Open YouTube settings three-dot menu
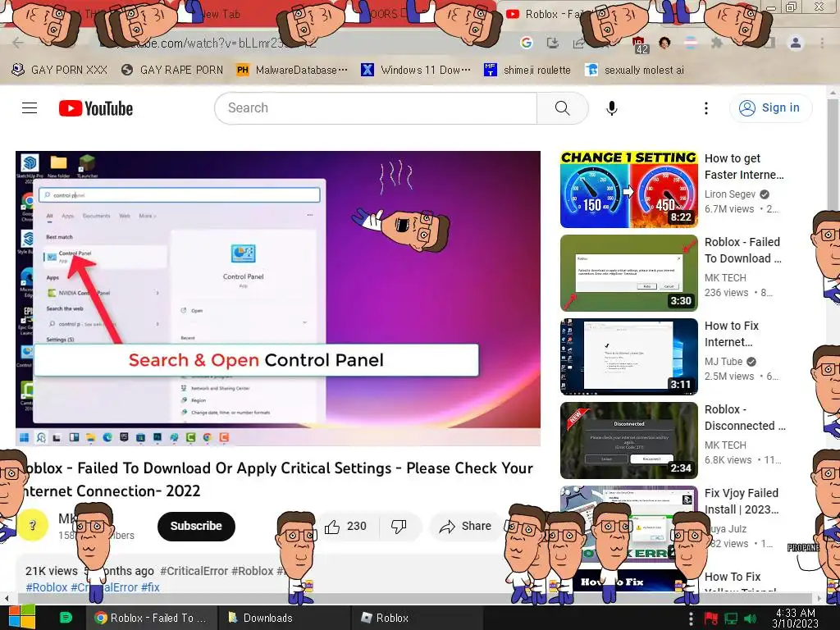The width and height of the screenshot is (840, 630). 705,108
